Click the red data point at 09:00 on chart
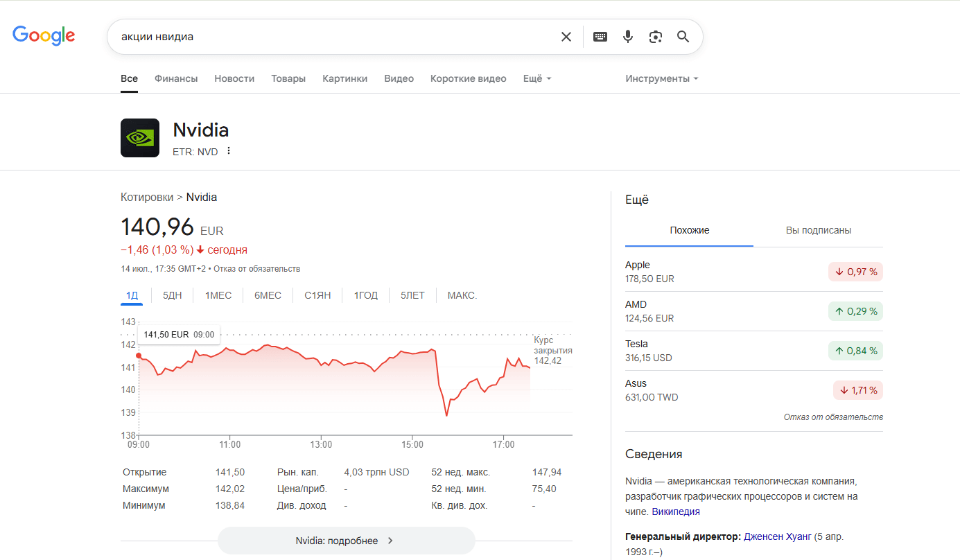Screen dimensions: 960x560 tap(139, 356)
